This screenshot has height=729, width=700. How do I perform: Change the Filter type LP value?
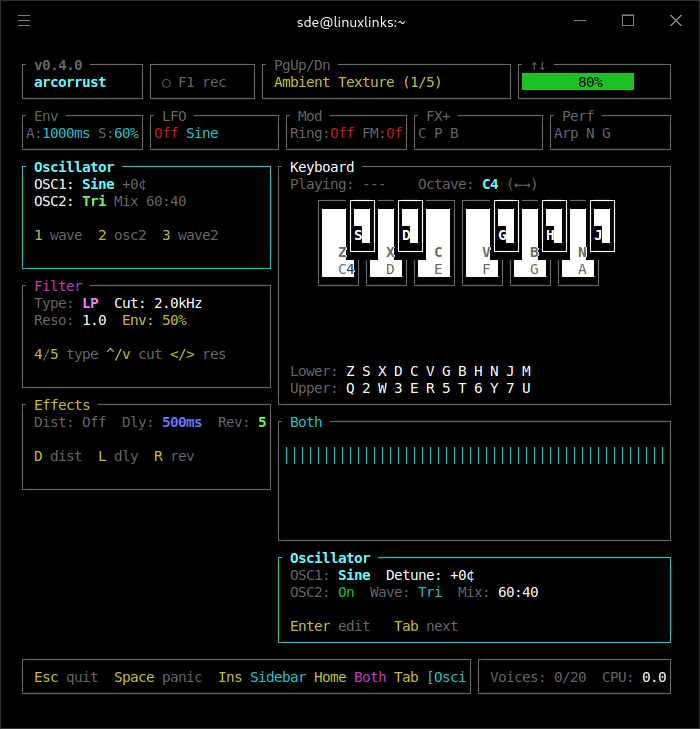point(90,303)
